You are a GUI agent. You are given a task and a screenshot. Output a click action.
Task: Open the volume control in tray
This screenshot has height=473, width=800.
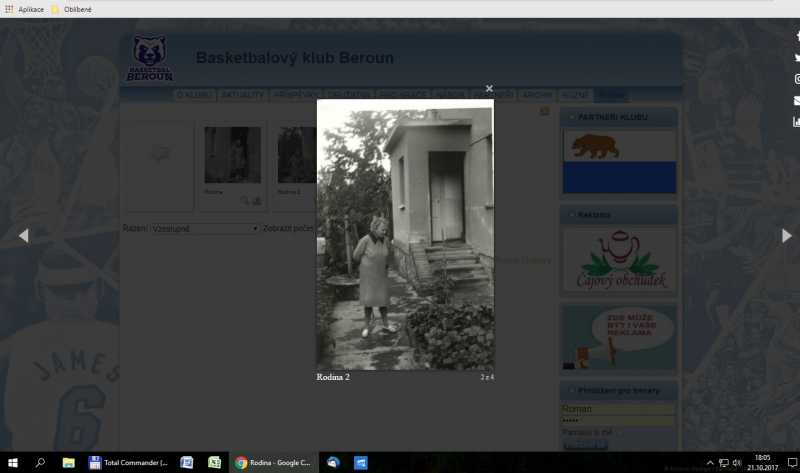(x=737, y=463)
